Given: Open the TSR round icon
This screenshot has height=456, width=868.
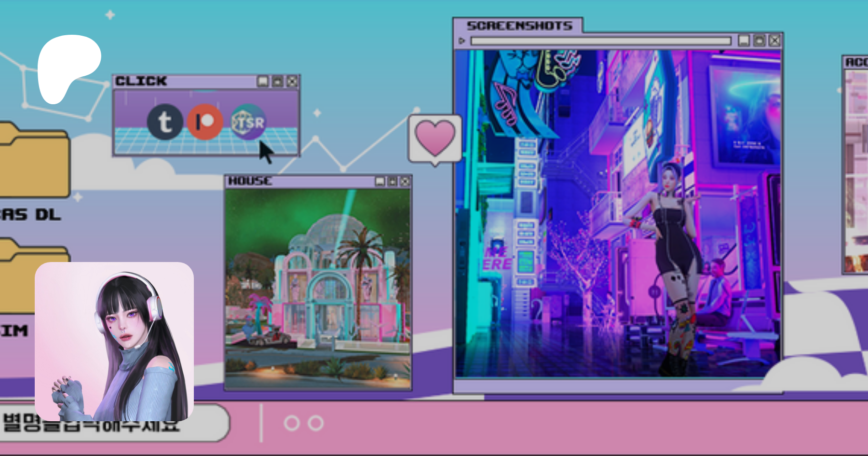Looking at the screenshot, I should [248, 122].
